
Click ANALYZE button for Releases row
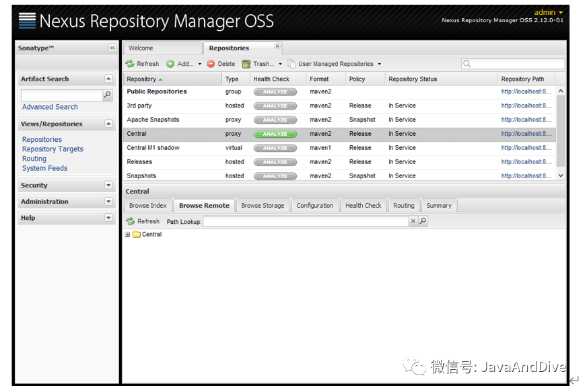(x=275, y=162)
